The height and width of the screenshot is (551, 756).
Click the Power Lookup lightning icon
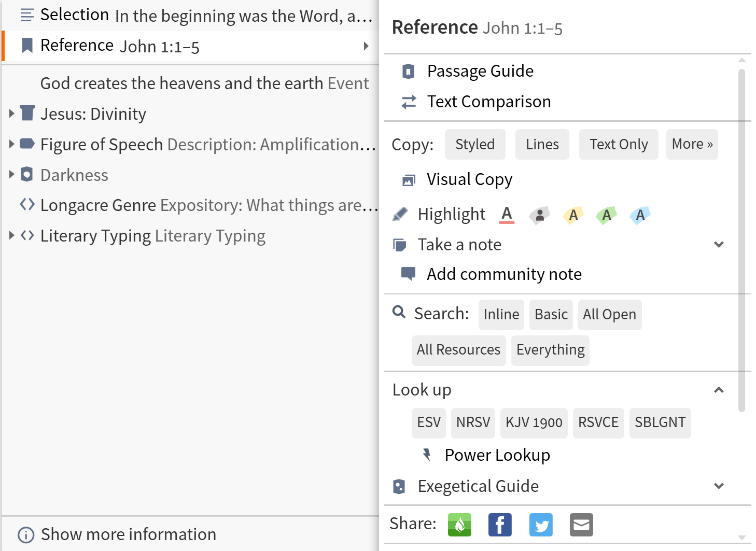[x=427, y=455]
